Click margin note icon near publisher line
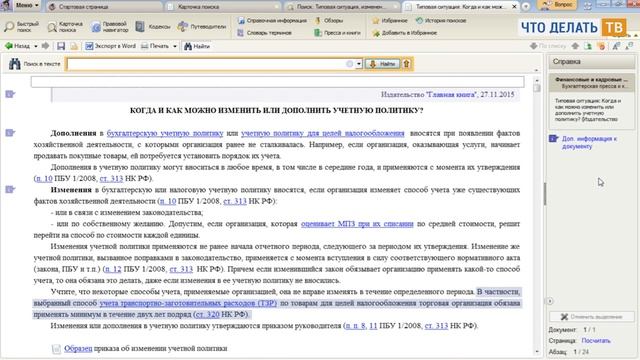This screenshot has height=360, width=640. (x=10, y=94)
